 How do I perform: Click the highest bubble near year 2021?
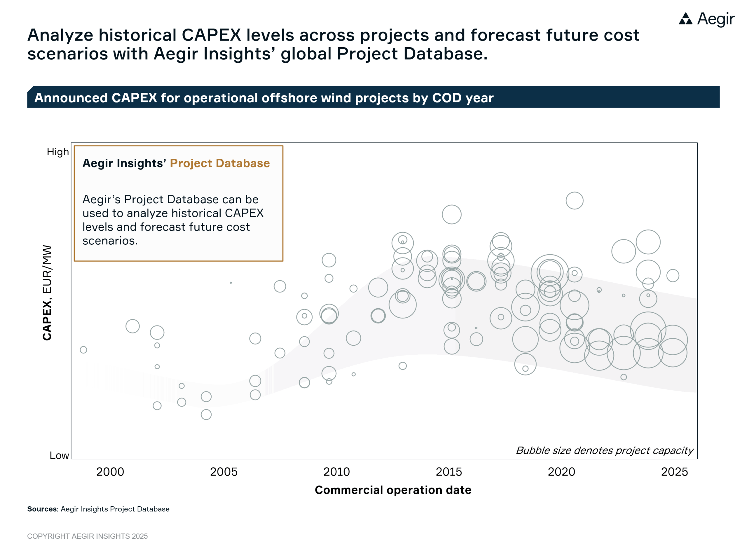(x=575, y=200)
